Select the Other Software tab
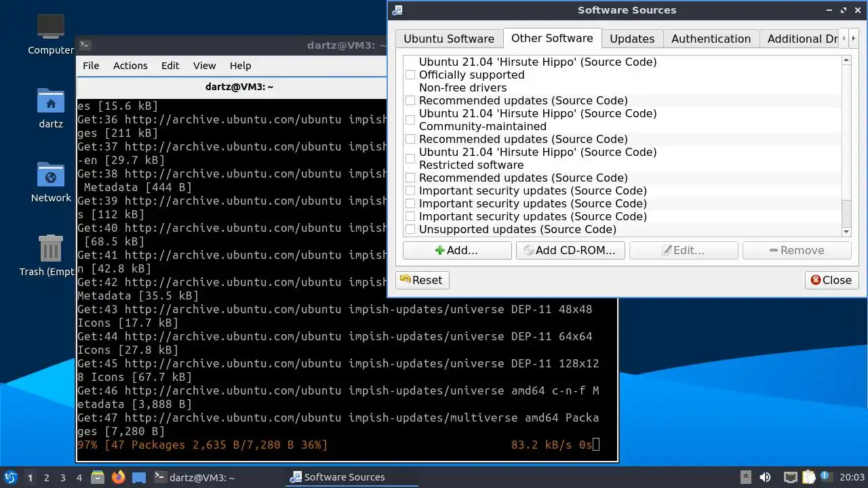The image size is (868, 488). click(552, 38)
